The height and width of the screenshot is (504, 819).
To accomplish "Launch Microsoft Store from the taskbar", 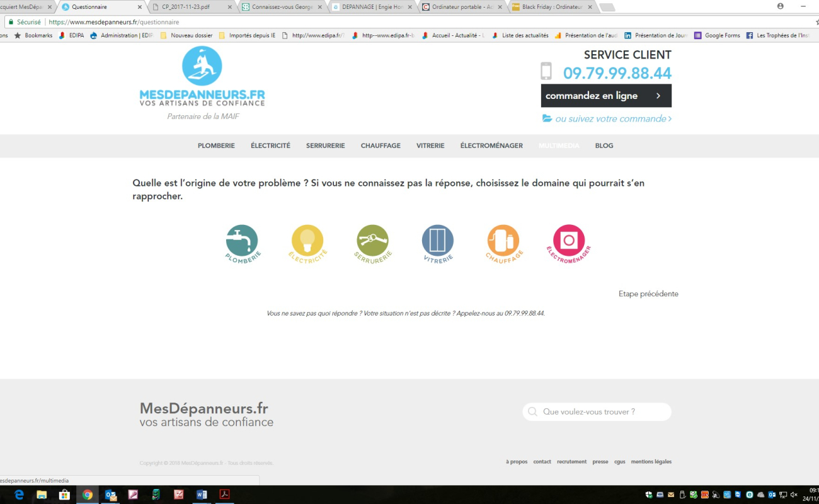I will (x=64, y=495).
